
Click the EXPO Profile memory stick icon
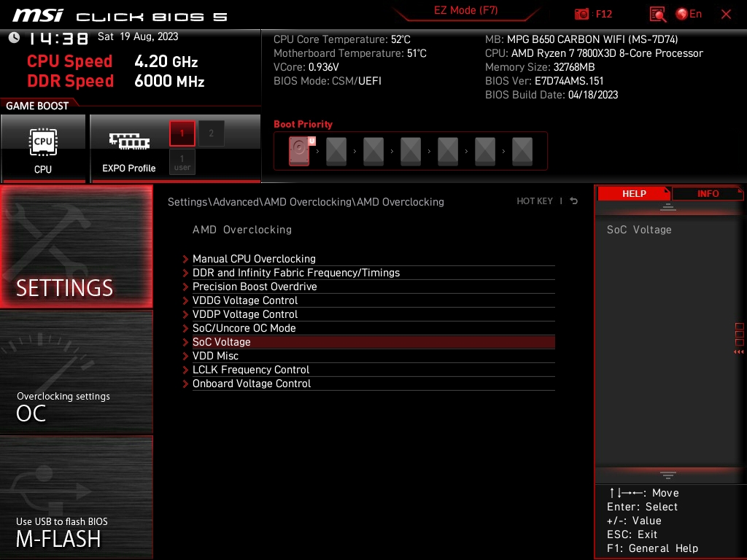click(x=129, y=141)
